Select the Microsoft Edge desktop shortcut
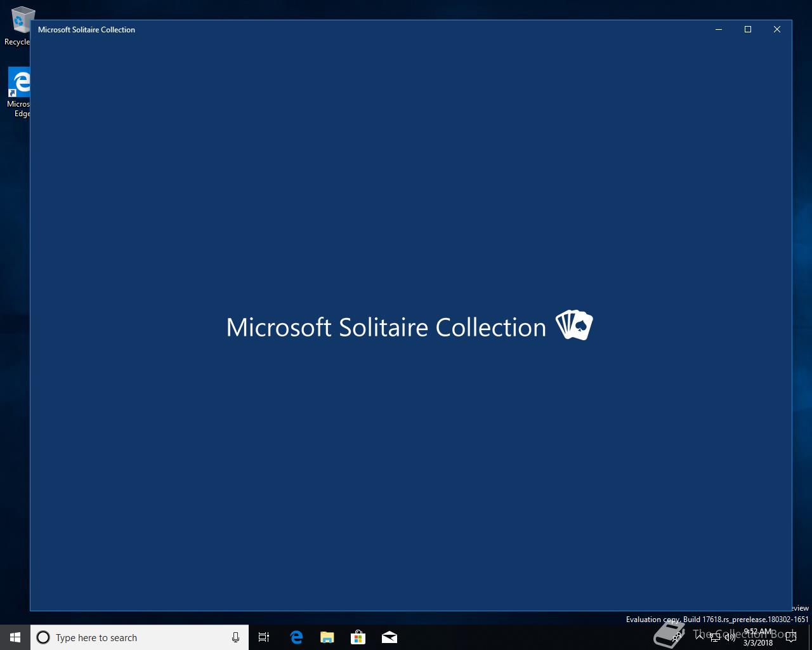The width and height of the screenshot is (812, 650). [19, 93]
